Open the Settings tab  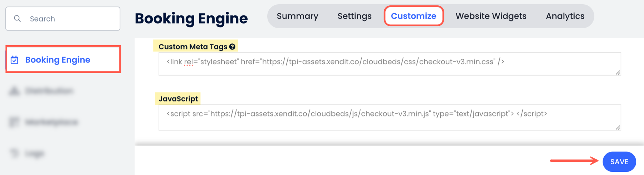(x=354, y=16)
